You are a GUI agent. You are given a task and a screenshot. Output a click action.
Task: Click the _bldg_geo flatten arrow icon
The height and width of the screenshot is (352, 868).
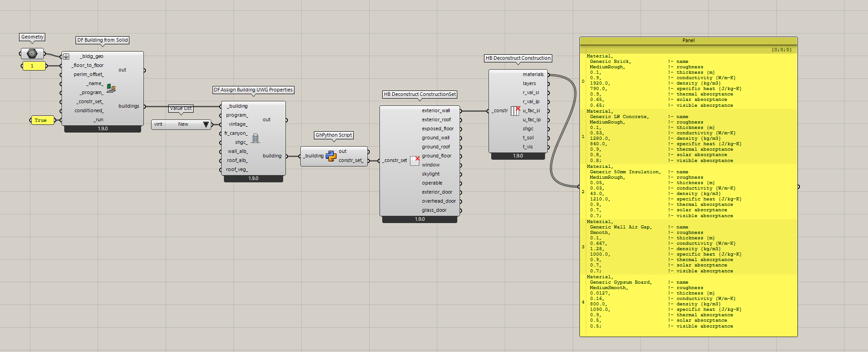(x=66, y=57)
